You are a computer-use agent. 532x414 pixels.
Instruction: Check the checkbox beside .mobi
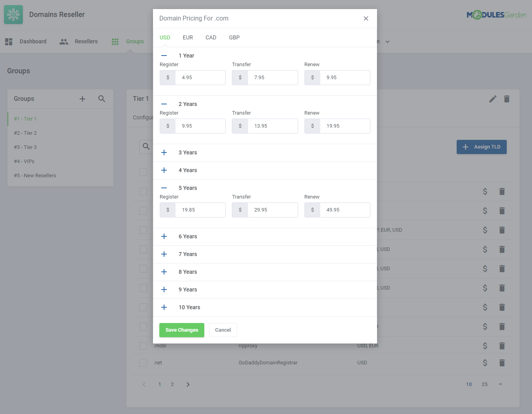point(143,345)
